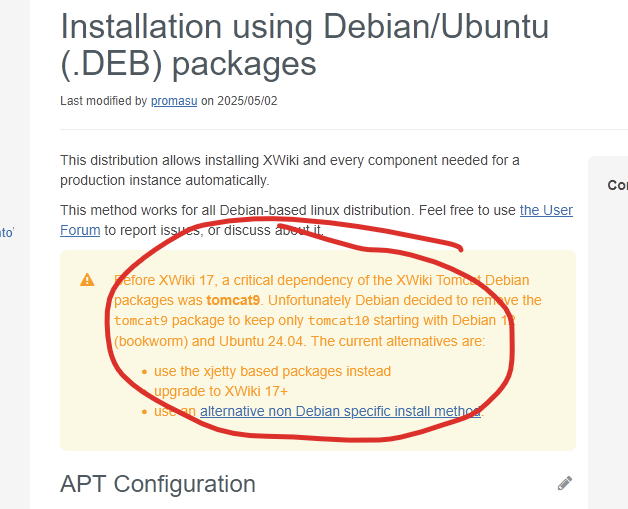Open the promasu author profile link

pyautogui.click(x=174, y=101)
